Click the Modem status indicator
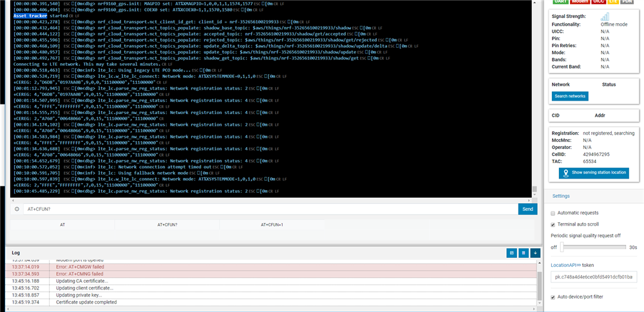Screen dimensions: 644x312 pos(580,1)
